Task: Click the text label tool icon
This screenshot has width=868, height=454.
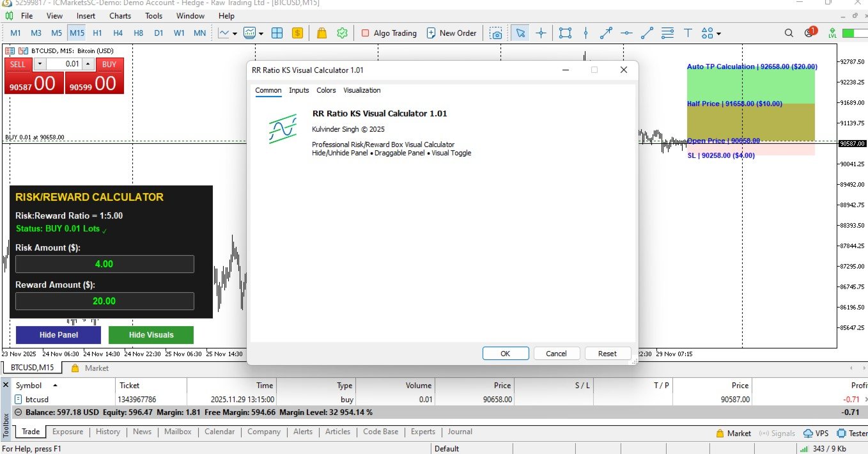Action: (x=688, y=33)
